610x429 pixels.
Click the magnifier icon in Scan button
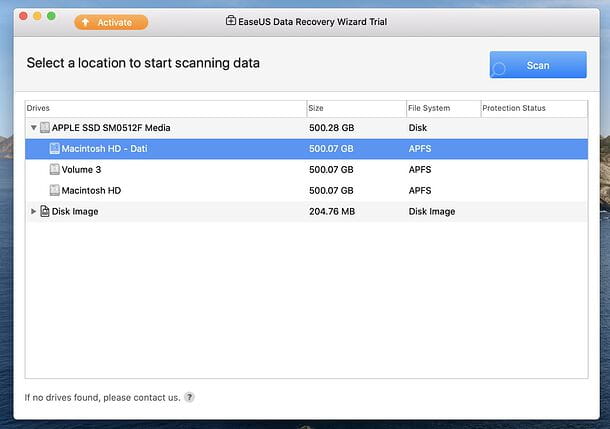(x=498, y=69)
